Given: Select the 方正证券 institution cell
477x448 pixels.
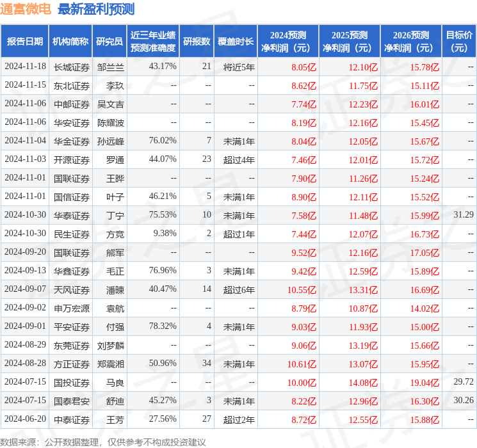Looking at the screenshot, I should (x=72, y=364).
